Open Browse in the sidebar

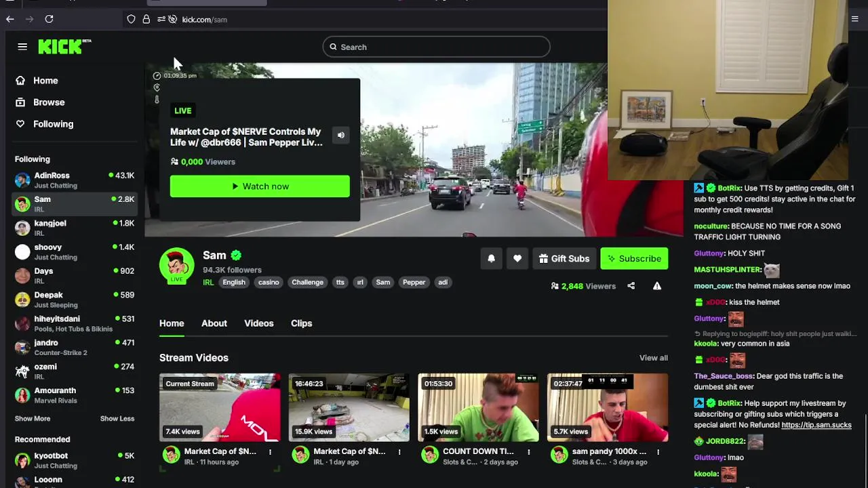40,102
